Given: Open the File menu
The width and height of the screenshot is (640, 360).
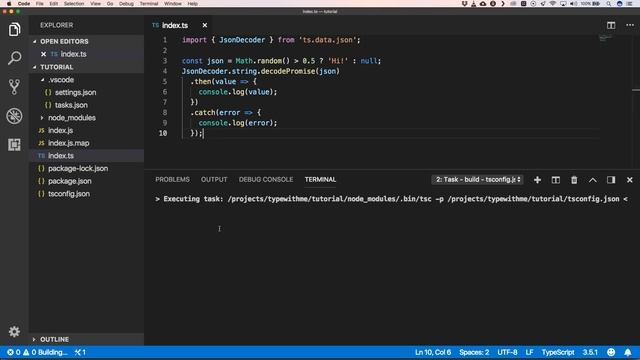Looking at the screenshot, I should [x=40, y=4].
